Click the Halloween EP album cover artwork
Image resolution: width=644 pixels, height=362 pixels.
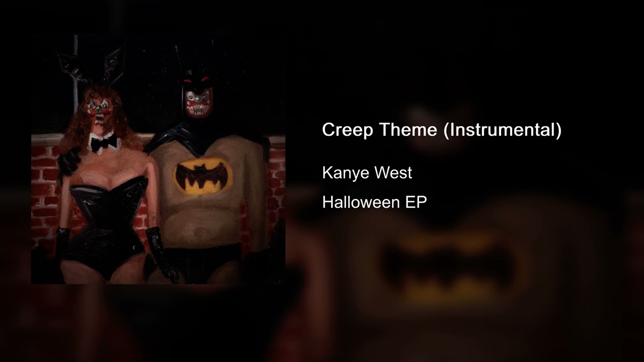tap(158, 159)
